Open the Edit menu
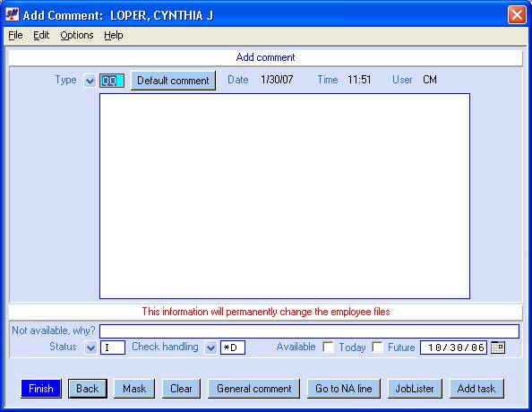Image resolution: width=532 pixels, height=412 pixels. click(x=41, y=35)
